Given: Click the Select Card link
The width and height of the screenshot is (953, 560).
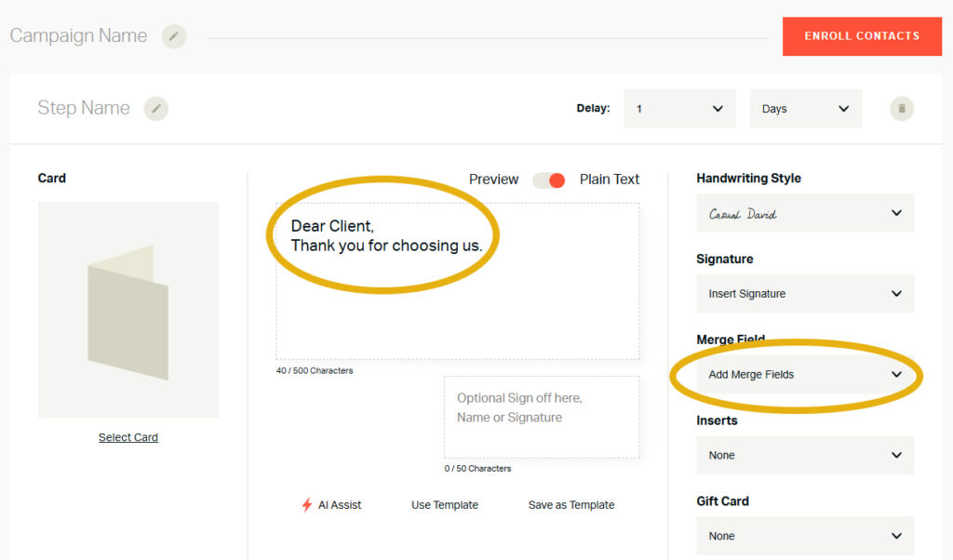Looking at the screenshot, I should click(128, 437).
